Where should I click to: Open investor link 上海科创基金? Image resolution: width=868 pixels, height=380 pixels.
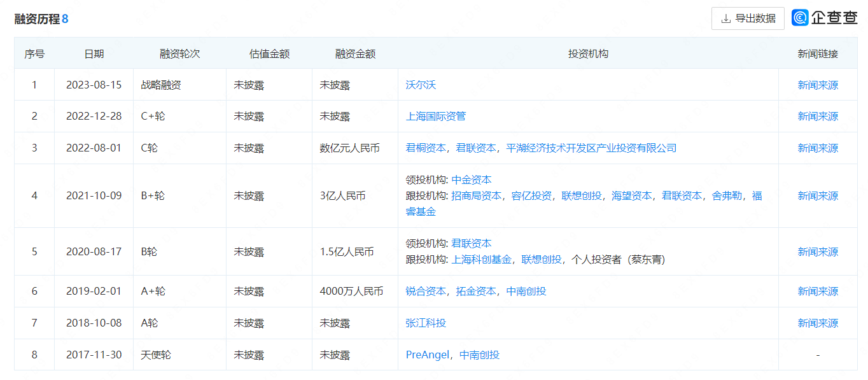[x=482, y=260]
